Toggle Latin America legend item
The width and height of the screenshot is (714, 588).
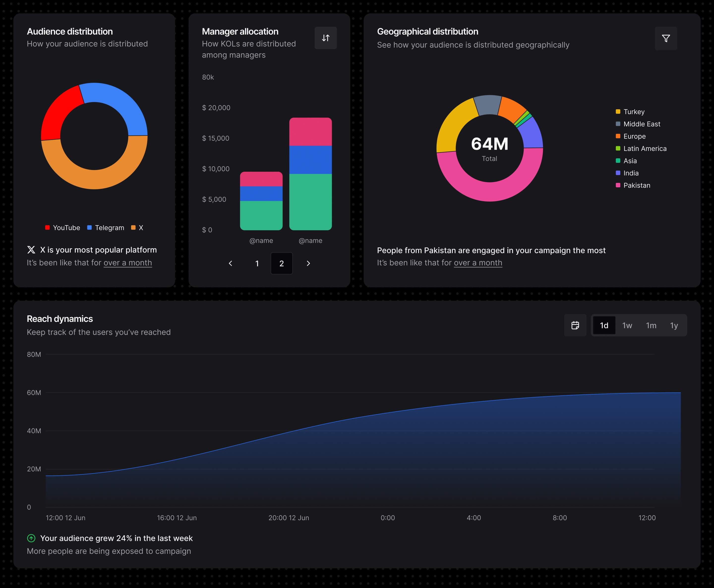click(641, 148)
